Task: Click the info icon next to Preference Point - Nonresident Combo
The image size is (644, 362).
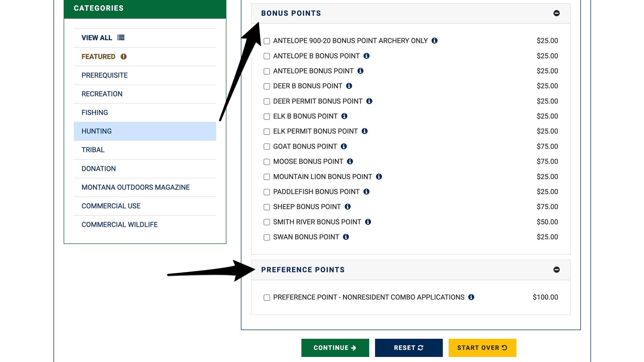Action: pyautogui.click(x=472, y=297)
